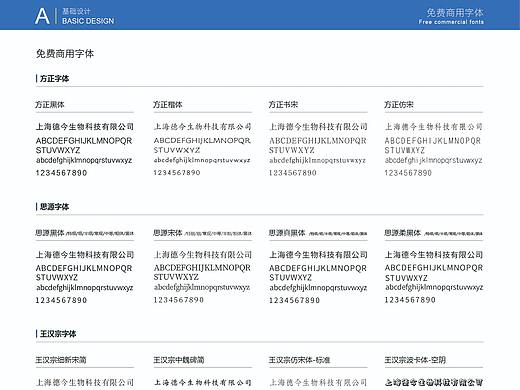
Task: Click the 1234567890 digits under 思源真黑体
Action: coord(294,300)
